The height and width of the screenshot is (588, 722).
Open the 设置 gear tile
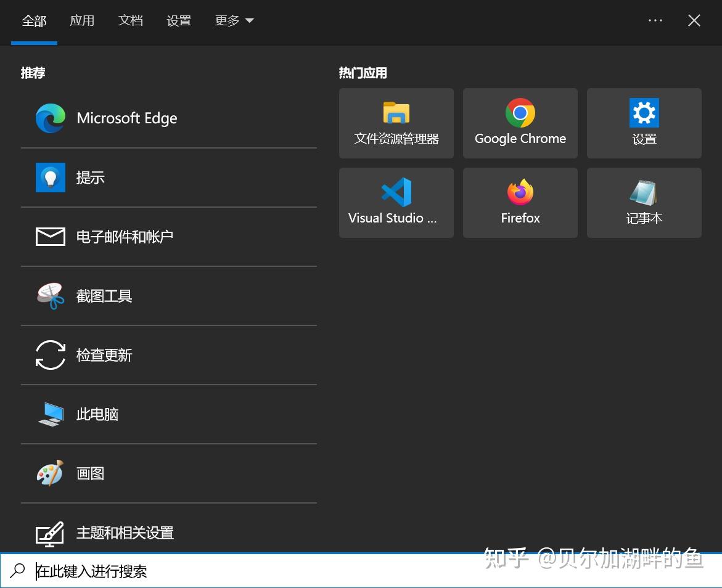coord(644,123)
